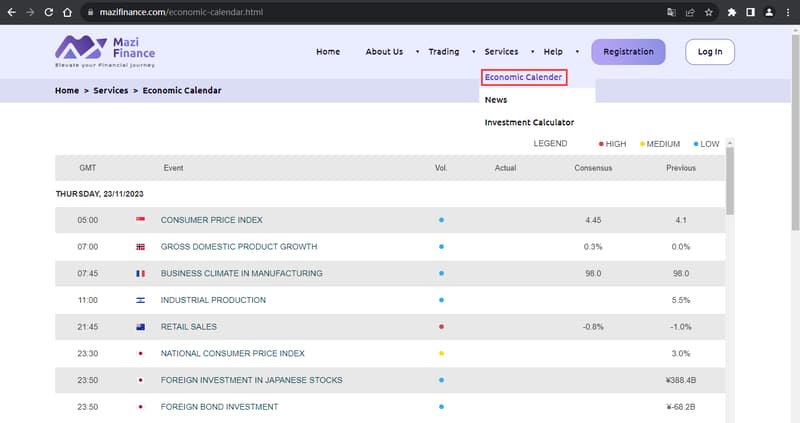Click the Log In button
Viewport: 800px width, 423px height.
(x=710, y=52)
